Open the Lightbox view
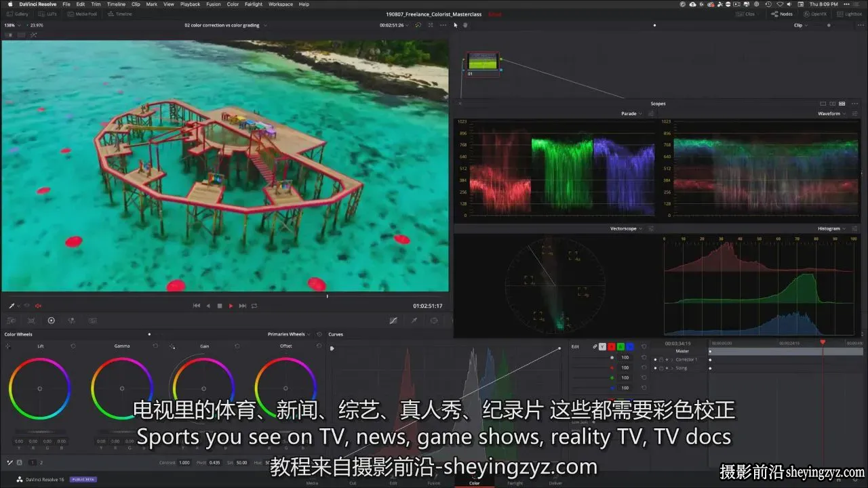 tap(850, 14)
